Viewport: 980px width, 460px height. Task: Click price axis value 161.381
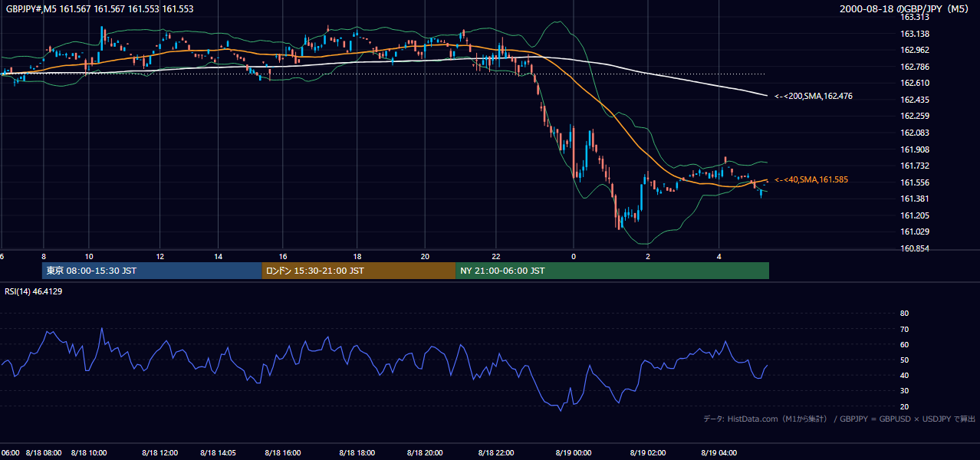tap(915, 199)
